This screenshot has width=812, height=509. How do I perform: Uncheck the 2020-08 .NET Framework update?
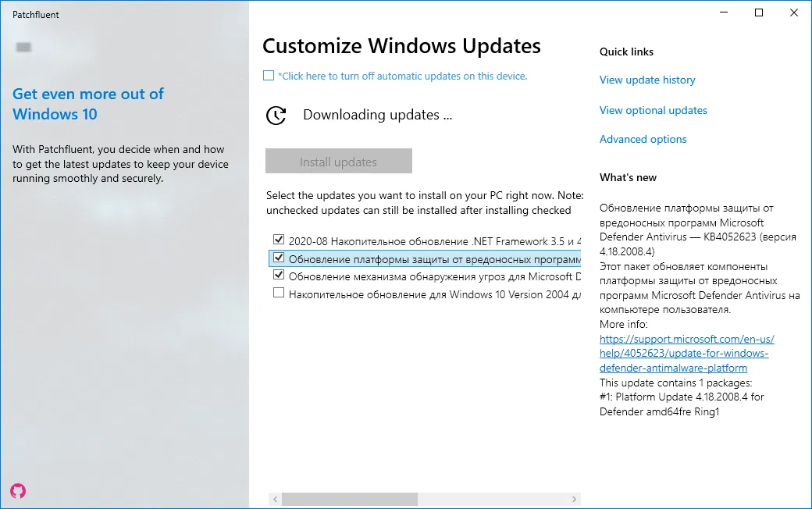[x=279, y=240]
